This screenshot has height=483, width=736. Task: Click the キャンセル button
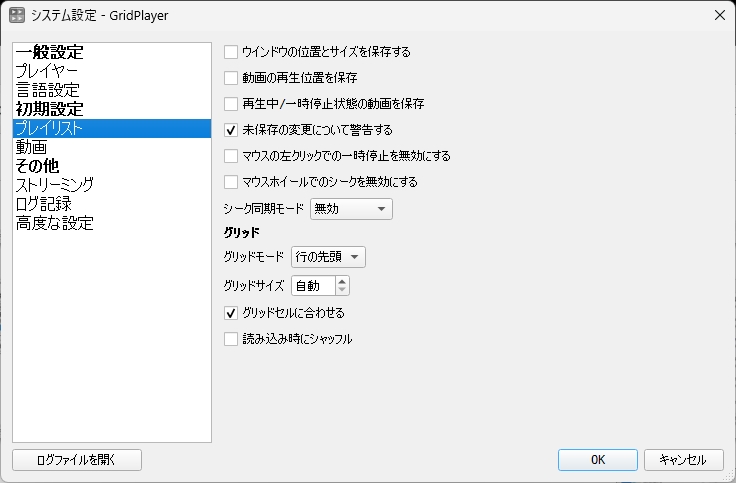683,460
